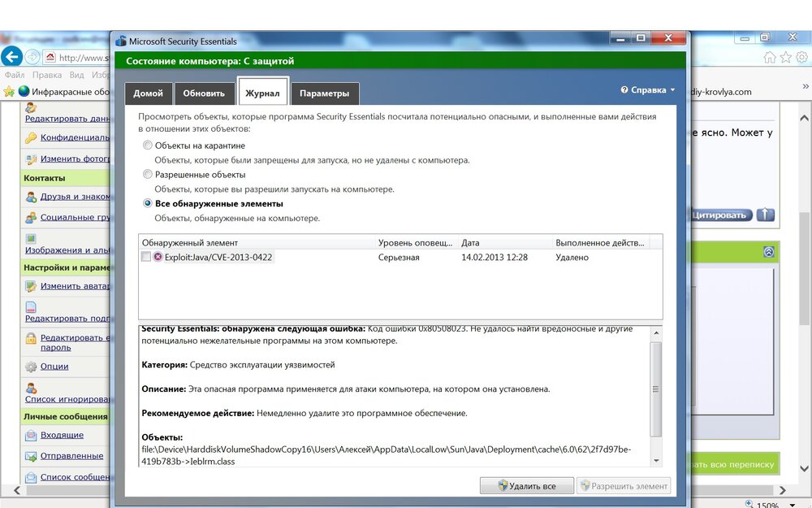
Task: Switch to the Параметры tab
Action: click(324, 93)
